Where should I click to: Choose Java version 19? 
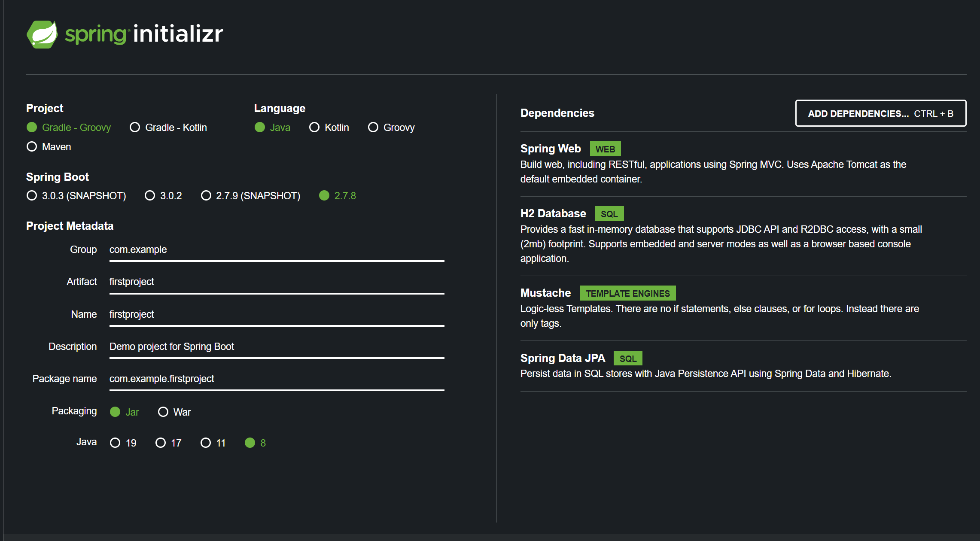click(x=115, y=443)
